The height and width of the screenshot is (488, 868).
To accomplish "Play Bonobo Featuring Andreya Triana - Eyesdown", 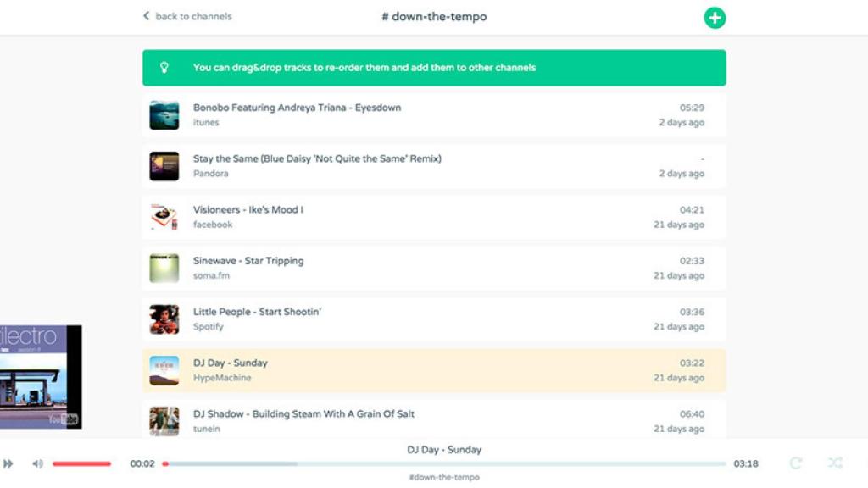I will click(x=297, y=108).
